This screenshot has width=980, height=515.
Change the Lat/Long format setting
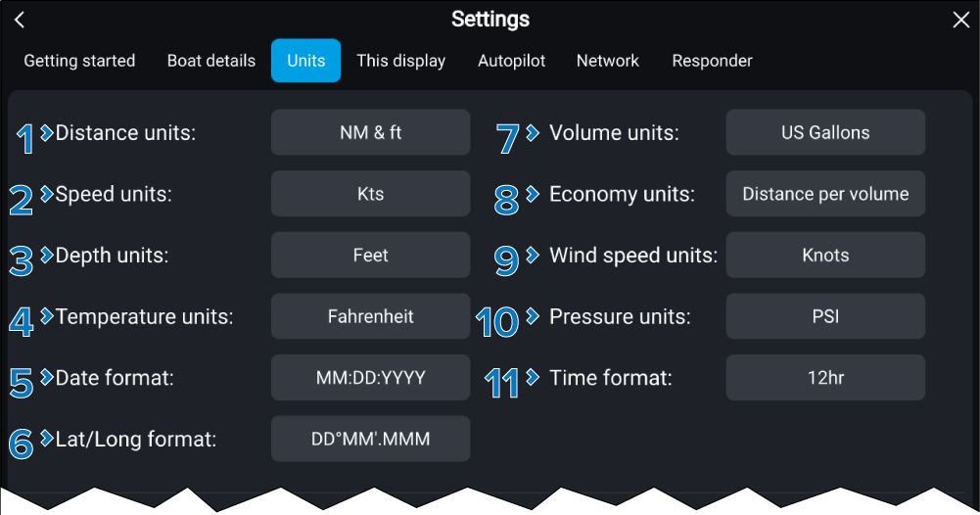[x=370, y=440]
